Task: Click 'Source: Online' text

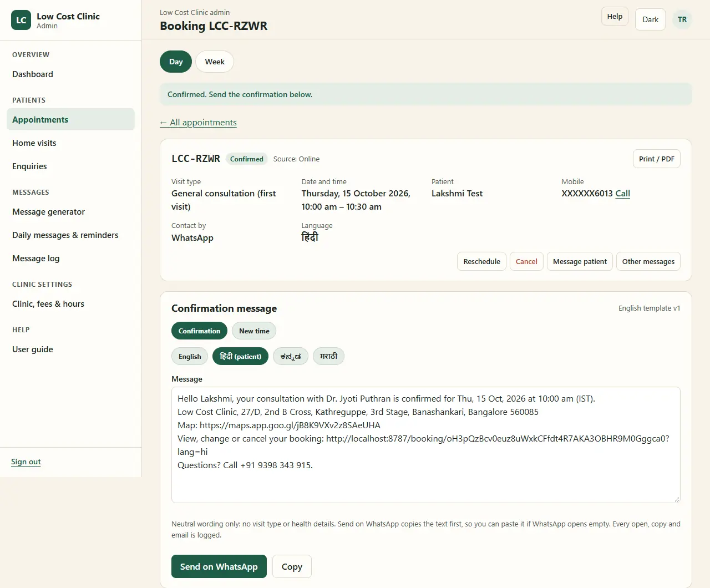Action: [296, 159]
